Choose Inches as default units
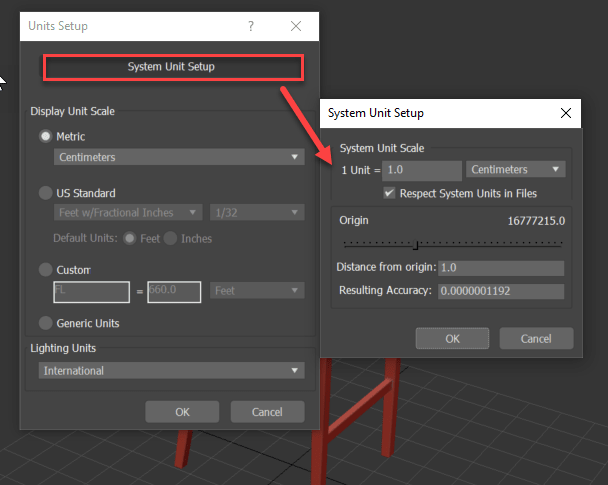608x485 pixels. (170, 238)
